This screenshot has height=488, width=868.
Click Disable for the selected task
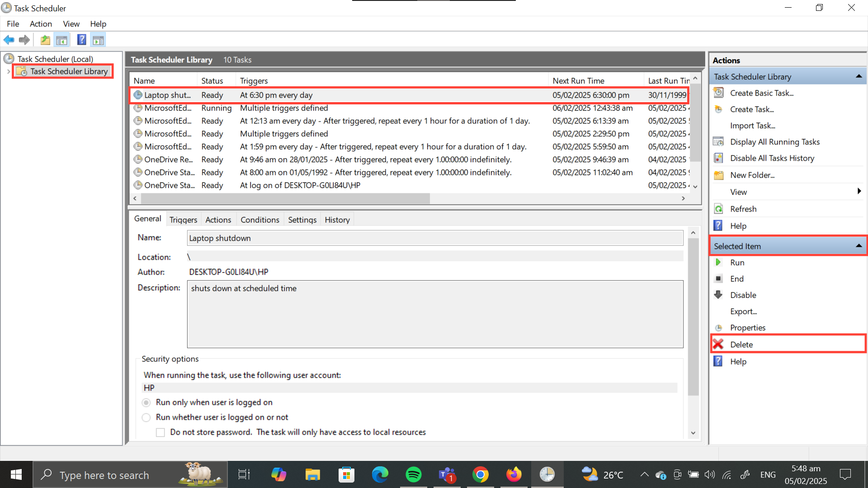click(743, 295)
